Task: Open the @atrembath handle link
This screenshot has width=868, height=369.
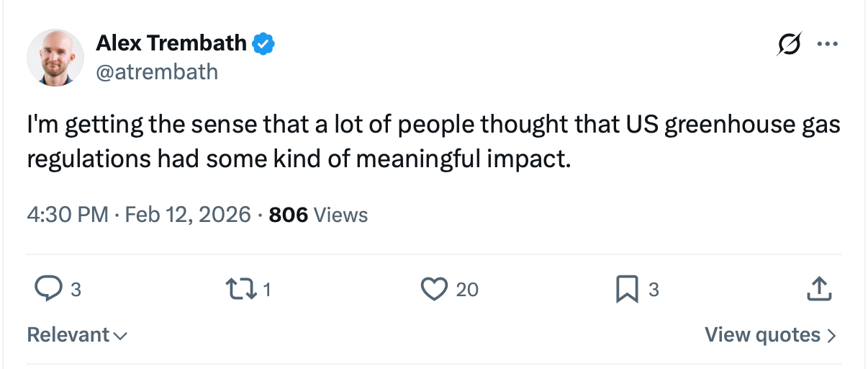Action: click(x=156, y=71)
